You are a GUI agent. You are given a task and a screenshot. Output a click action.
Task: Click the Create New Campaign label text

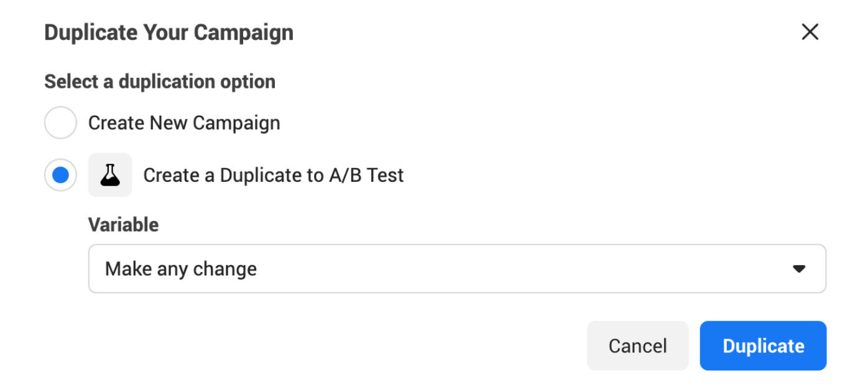[x=184, y=123]
